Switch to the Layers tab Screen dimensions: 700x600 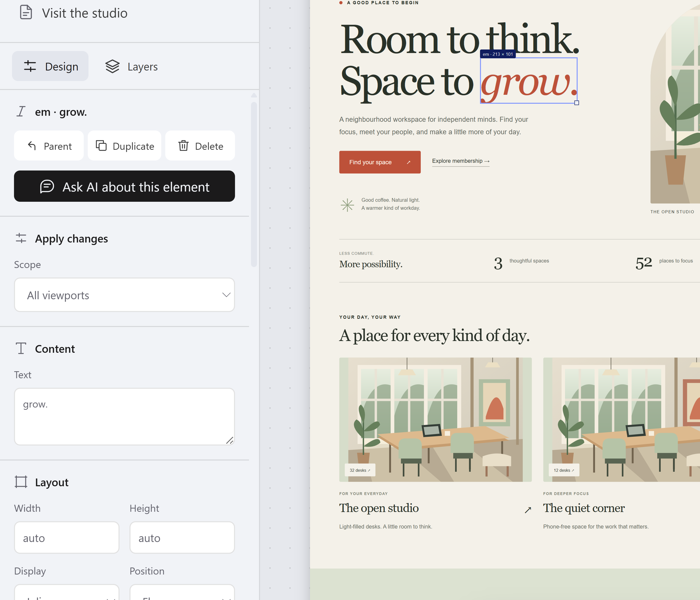[131, 66]
